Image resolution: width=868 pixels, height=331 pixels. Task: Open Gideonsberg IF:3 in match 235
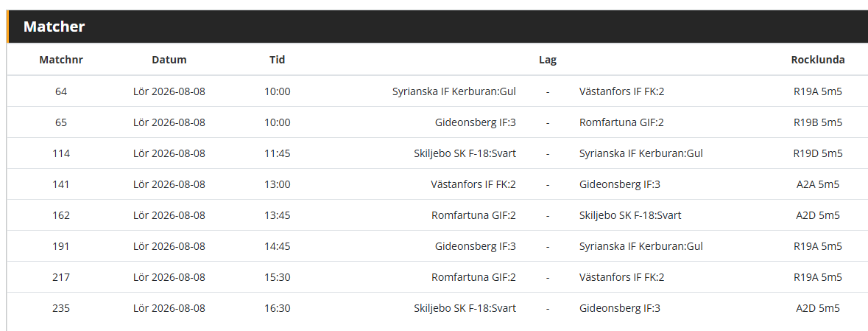(620, 309)
